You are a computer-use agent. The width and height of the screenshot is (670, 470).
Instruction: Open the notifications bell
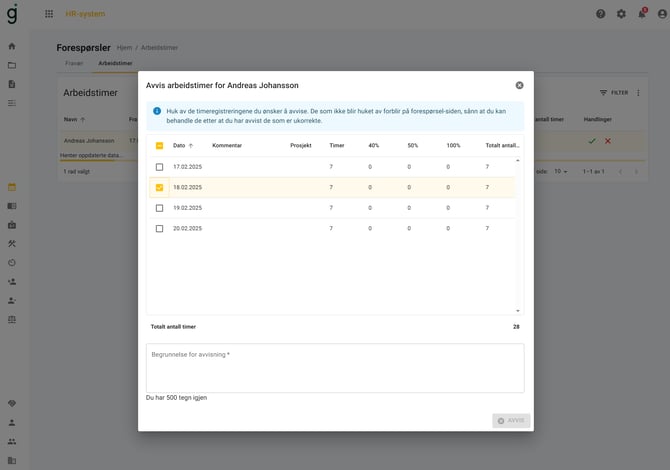click(x=642, y=14)
